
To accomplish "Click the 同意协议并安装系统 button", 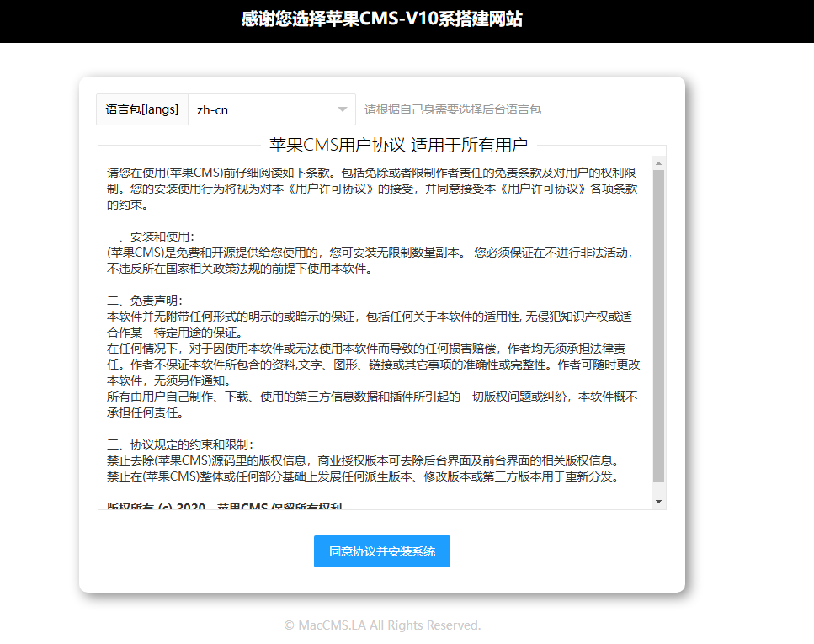I will pos(382,551).
